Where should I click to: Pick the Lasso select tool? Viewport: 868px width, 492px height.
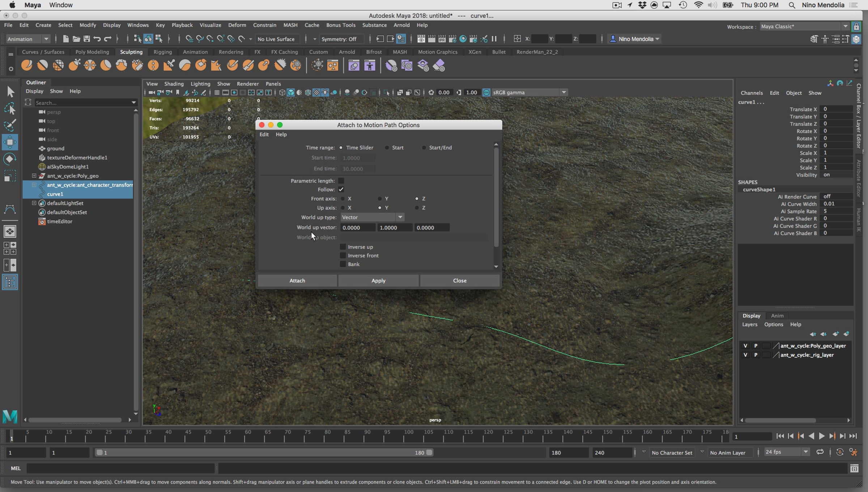pyautogui.click(x=10, y=109)
